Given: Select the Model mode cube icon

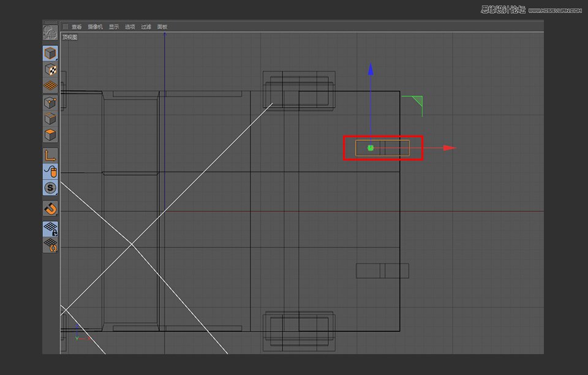Looking at the screenshot, I should tap(50, 53).
